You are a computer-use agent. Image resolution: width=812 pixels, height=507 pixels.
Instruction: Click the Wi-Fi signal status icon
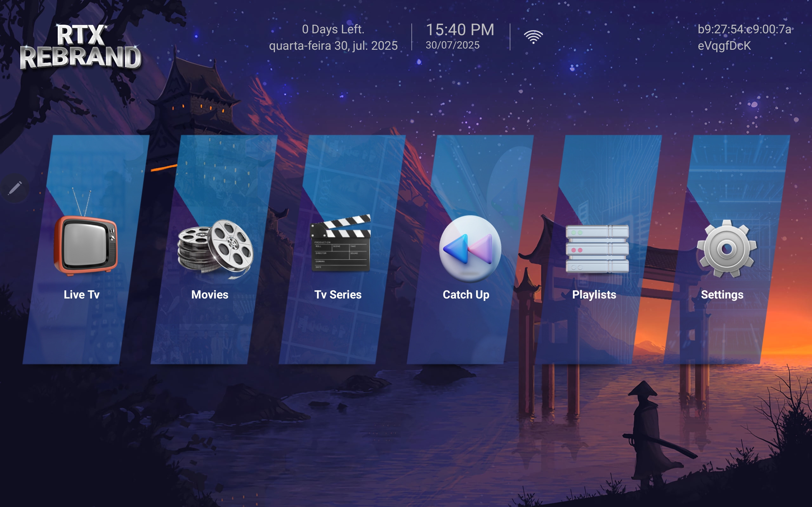coord(533,37)
